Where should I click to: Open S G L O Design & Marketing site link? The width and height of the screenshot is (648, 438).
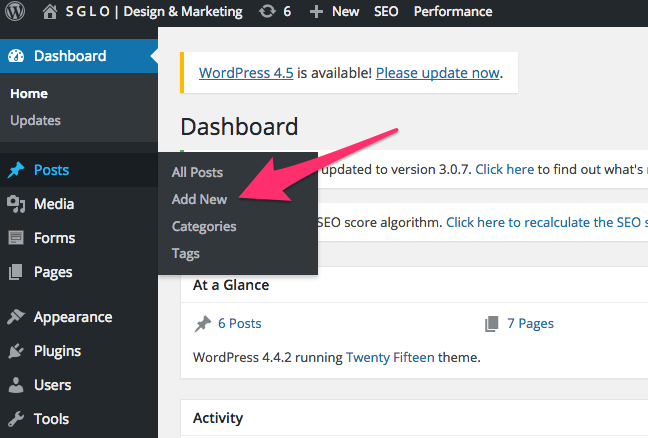(154, 12)
